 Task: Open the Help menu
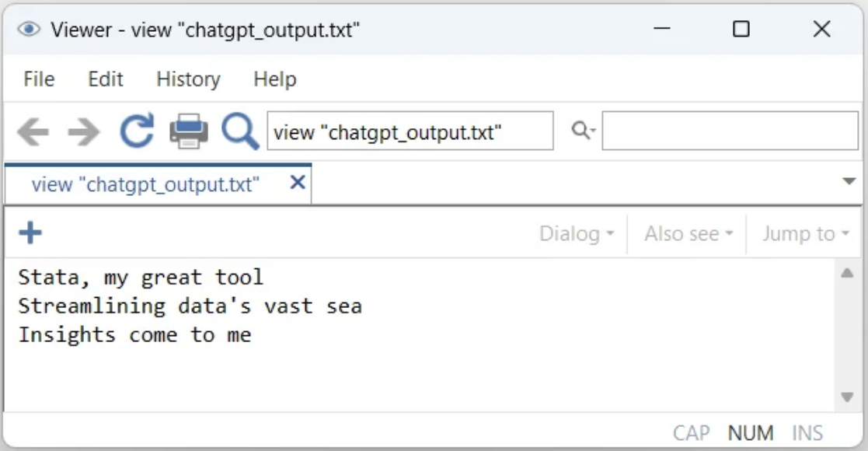click(x=274, y=79)
